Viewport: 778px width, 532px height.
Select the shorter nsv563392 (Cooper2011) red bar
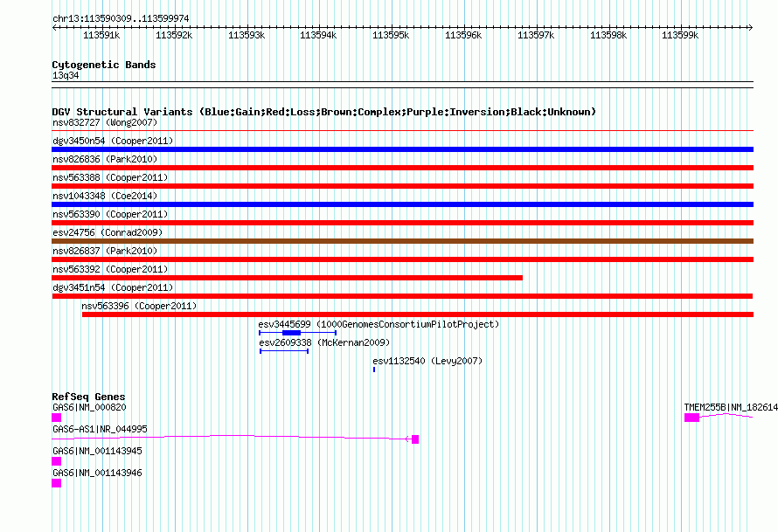(x=288, y=278)
